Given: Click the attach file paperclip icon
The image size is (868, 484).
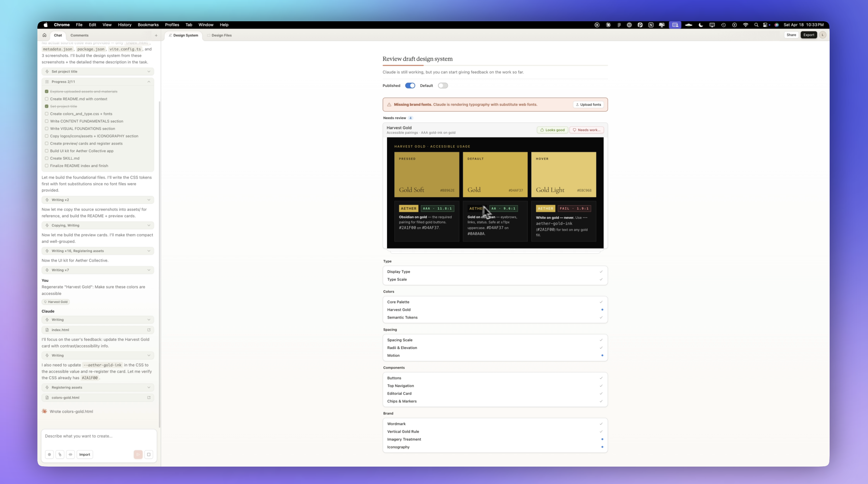Looking at the screenshot, I should tap(60, 454).
